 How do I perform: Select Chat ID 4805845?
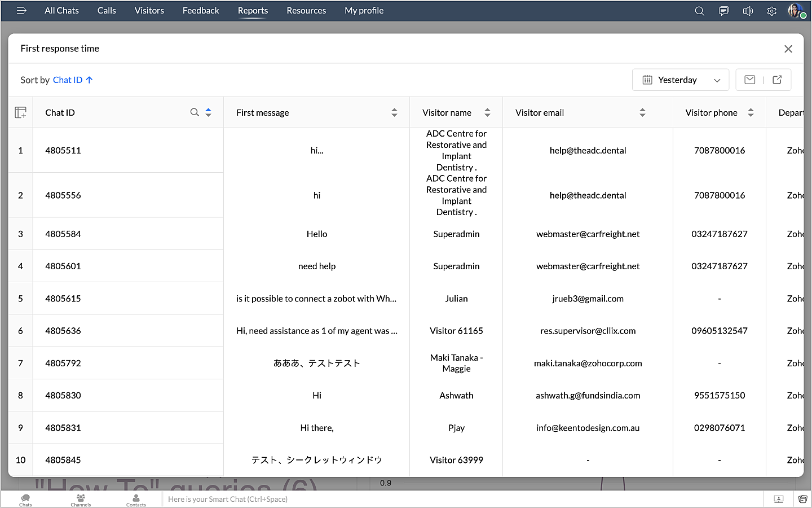(x=63, y=460)
